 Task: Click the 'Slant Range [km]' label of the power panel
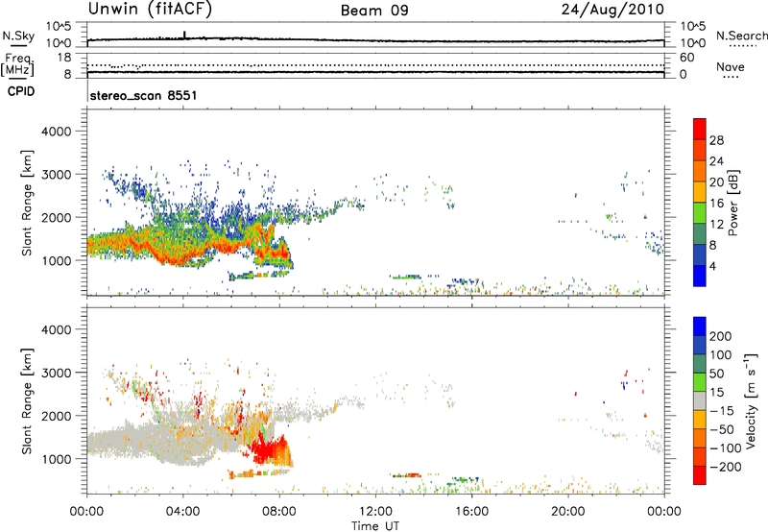point(27,203)
